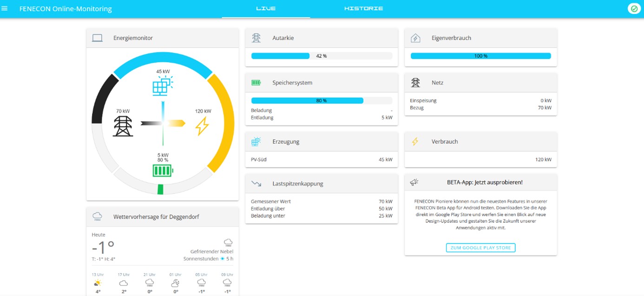Click the Eigenverbrauch house icon

pyautogui.click(x=415, y=38)
